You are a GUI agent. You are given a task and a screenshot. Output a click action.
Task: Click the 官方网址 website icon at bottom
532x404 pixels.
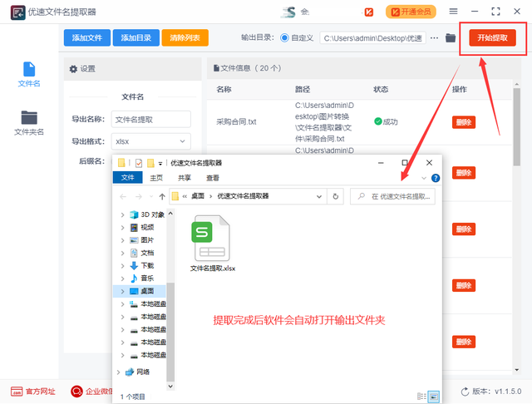click(17, 391)
